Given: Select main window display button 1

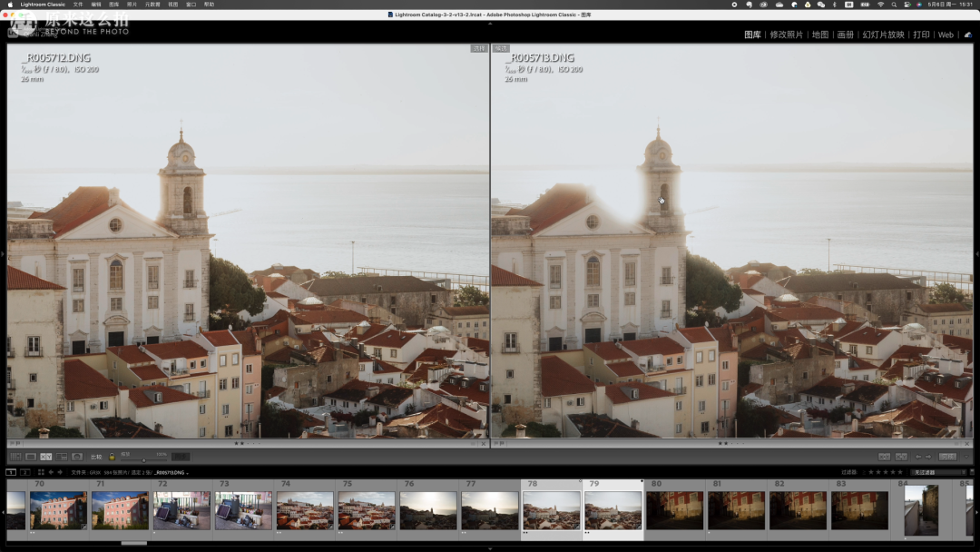Looking at the screenshot, I should [x=11, y=472].
